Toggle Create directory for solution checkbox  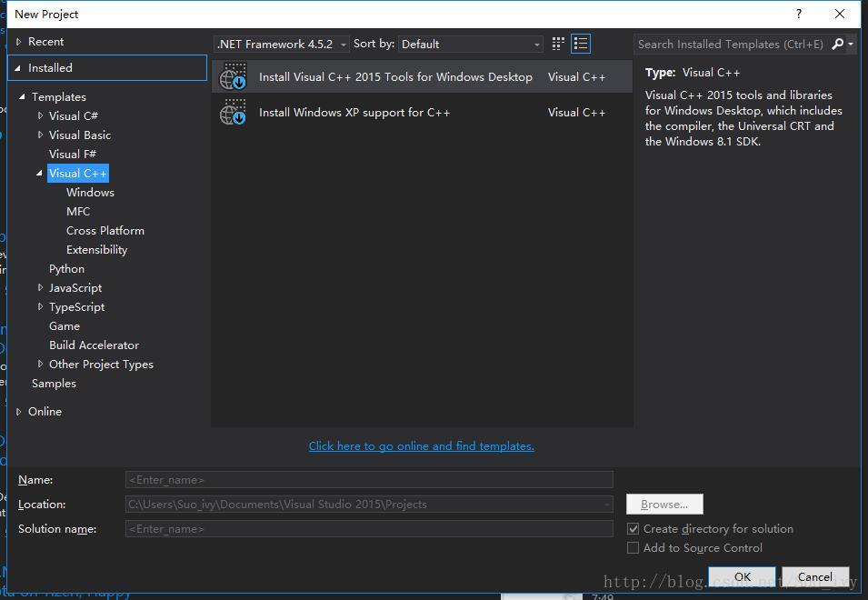633,528
